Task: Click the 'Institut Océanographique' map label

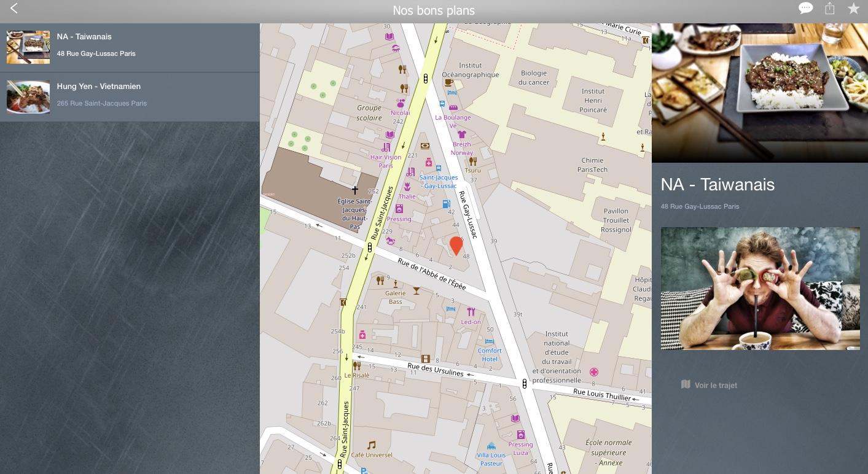Action: tap(471, 70)
